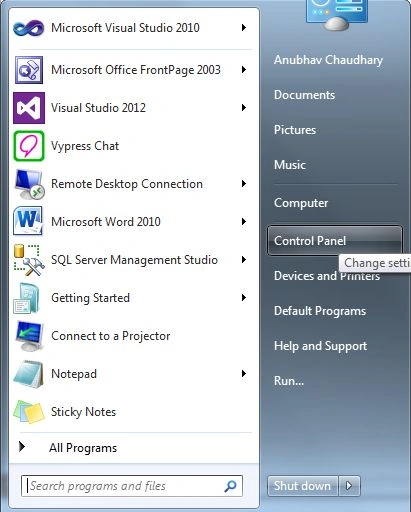Open the Run... dialog link
Image resolution: width=411 pixels, height=512 pixels.
click(289, 381)
